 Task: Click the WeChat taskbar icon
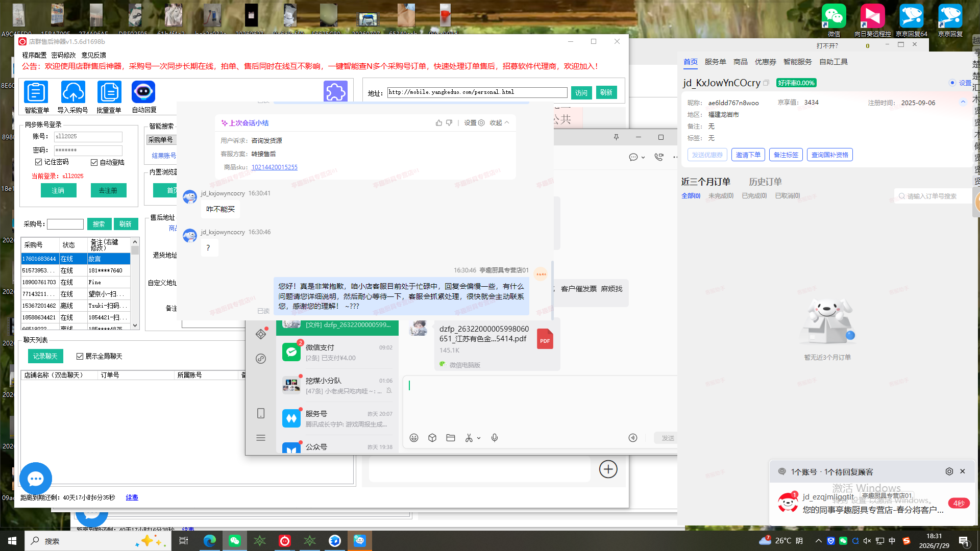pyautogui.click(x=235, y=541)
